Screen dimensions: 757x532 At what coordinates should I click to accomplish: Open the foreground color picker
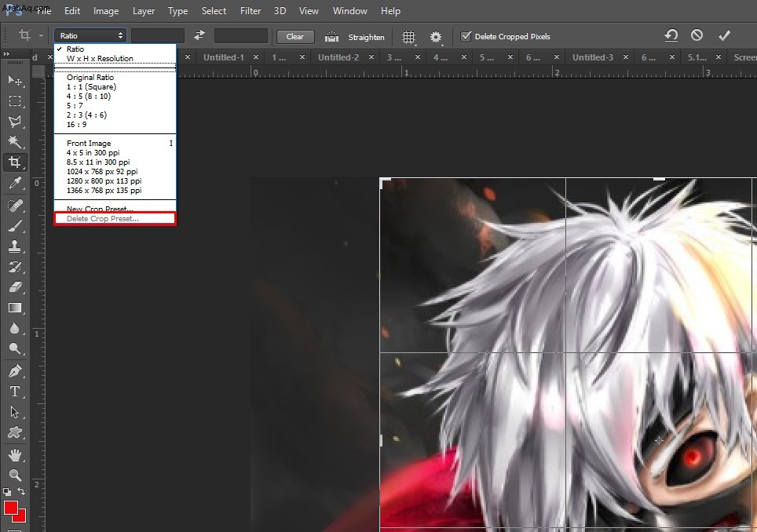11,508
